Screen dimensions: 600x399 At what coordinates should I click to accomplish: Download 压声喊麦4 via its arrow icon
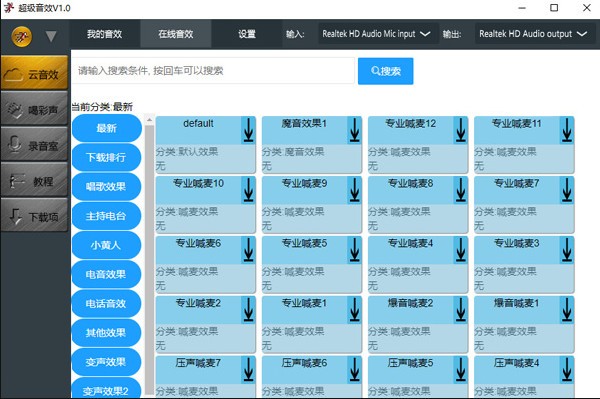point(567,370)
